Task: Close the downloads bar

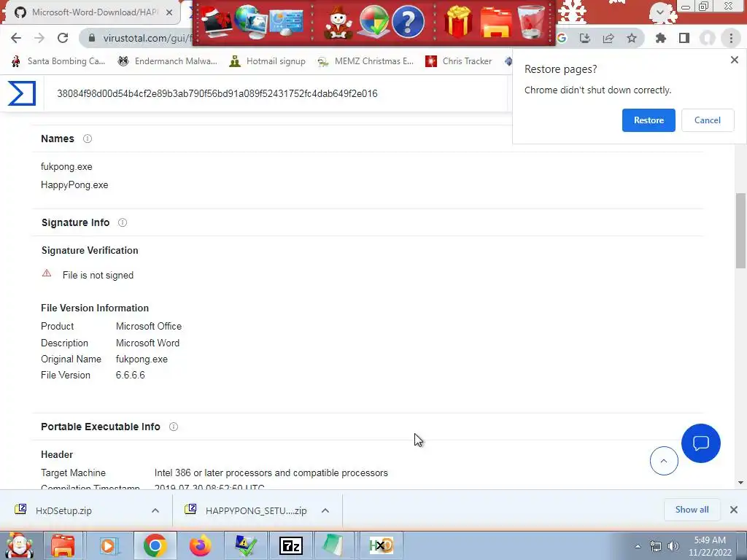Action: [x=734, y=510]
